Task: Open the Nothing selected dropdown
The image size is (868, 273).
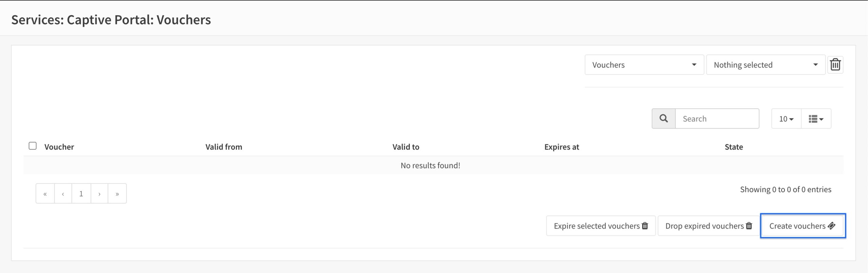Action: click(766, 65)
